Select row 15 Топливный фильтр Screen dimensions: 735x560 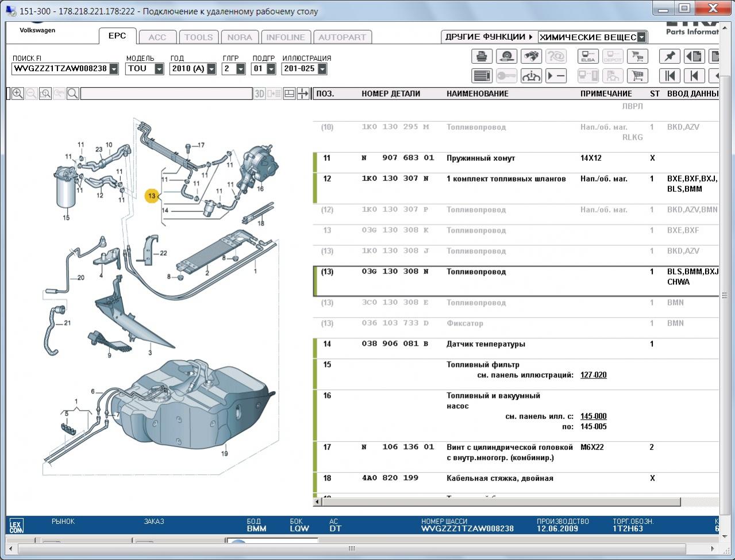[516, 374]
